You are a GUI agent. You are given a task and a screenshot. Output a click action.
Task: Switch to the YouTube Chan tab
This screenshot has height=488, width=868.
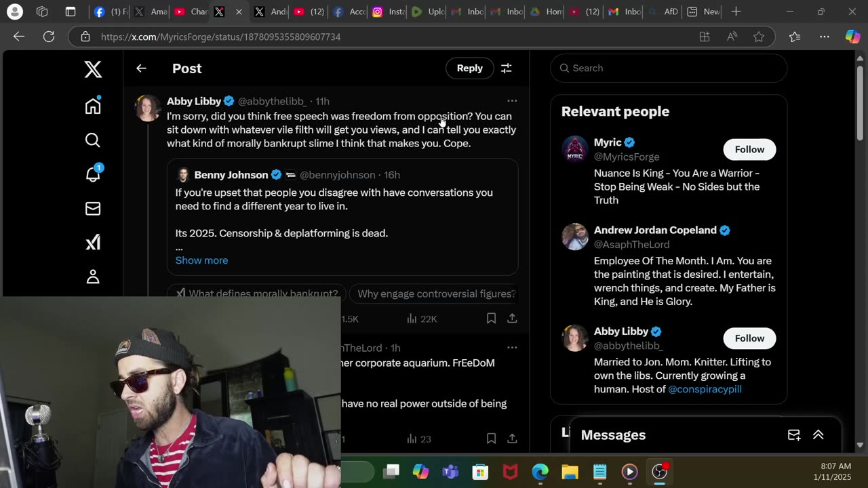click(x=190, y=12)
